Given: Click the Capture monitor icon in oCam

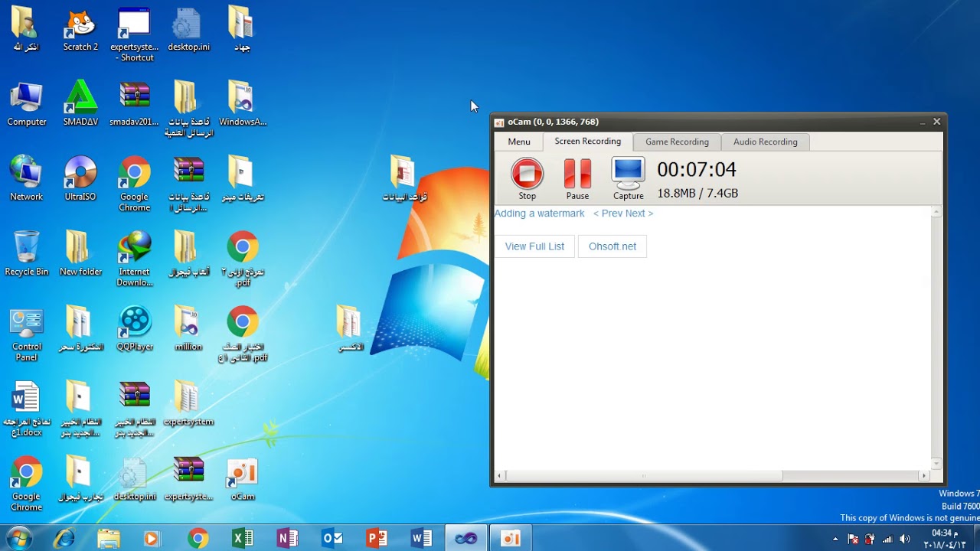Looking at the screenshot, I should [x=628, y=179].
